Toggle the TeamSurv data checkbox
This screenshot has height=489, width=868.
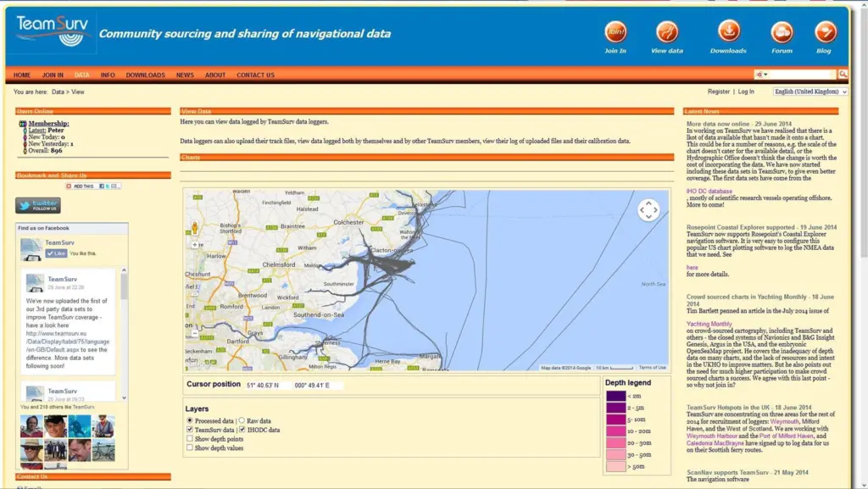point(190,430)
